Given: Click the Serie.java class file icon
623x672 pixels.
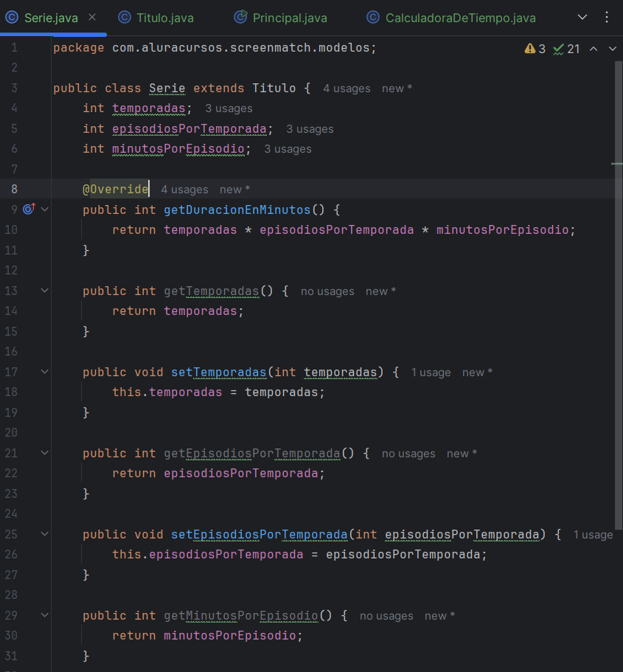Looking at the screenshot, I should coord(12,18).
